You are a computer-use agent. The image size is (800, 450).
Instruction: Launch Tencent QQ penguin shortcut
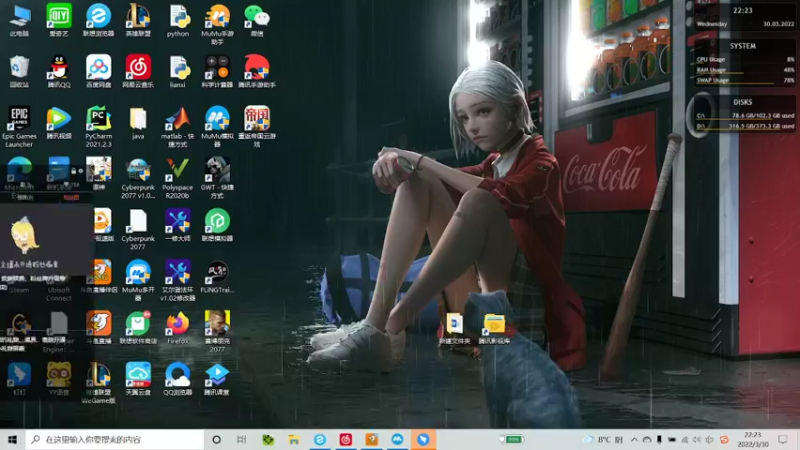59,71
